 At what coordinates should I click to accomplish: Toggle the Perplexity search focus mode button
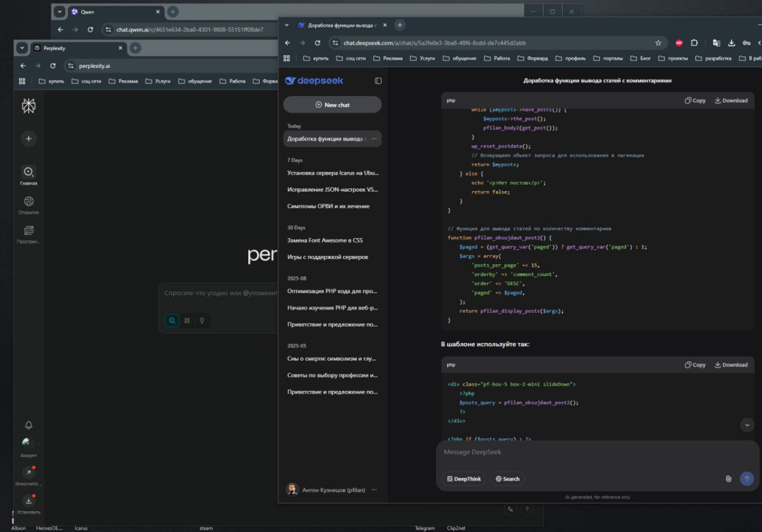pos(172,321)
